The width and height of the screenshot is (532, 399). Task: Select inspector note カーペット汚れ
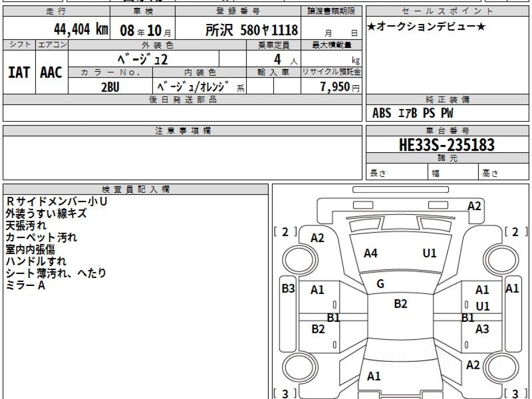[41, 237]
